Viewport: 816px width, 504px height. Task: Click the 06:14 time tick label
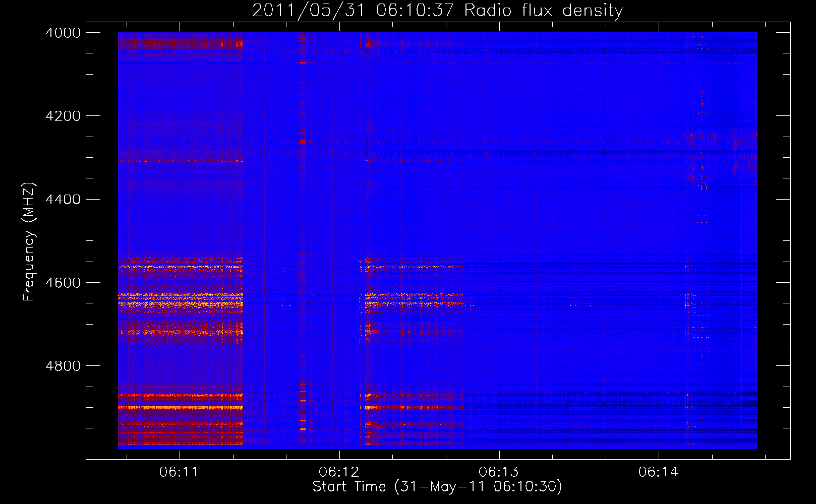(659, 472)
